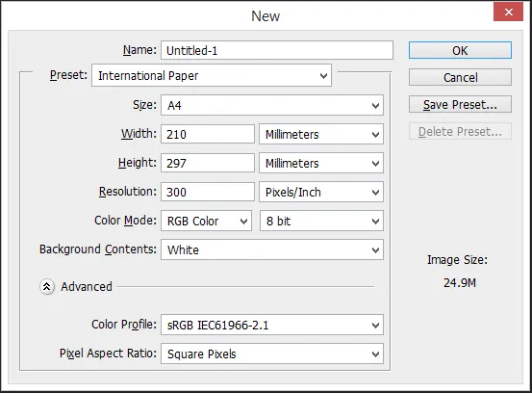Close the New dialog with X
The height and width of the screenshot is (393, 532).
coord(508,13)
